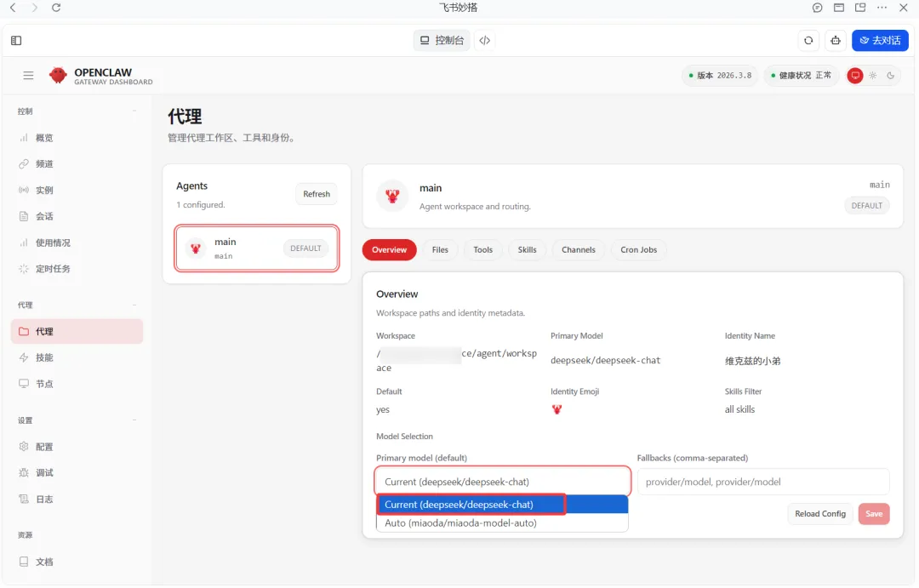Switch to the Cron Jobs tab
The height and width of the screenshot is (588, 919).
click(639, 249)
